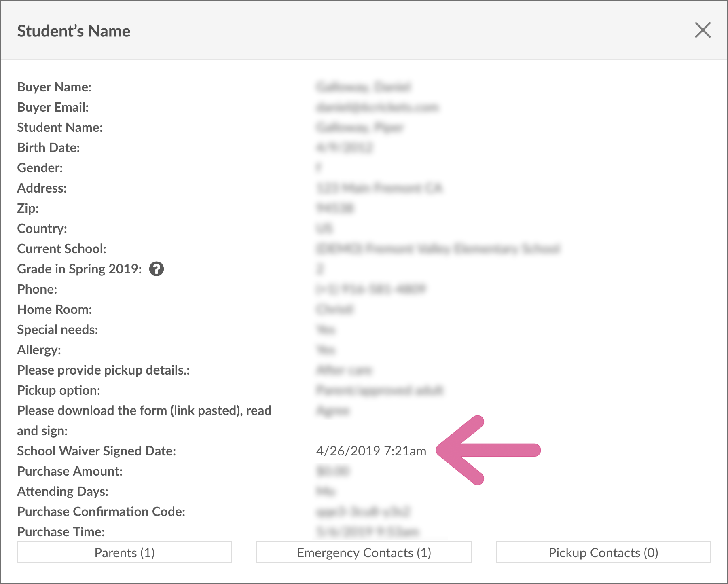
Task: Click the Buyer Name label
Action: tap(54, 87)
